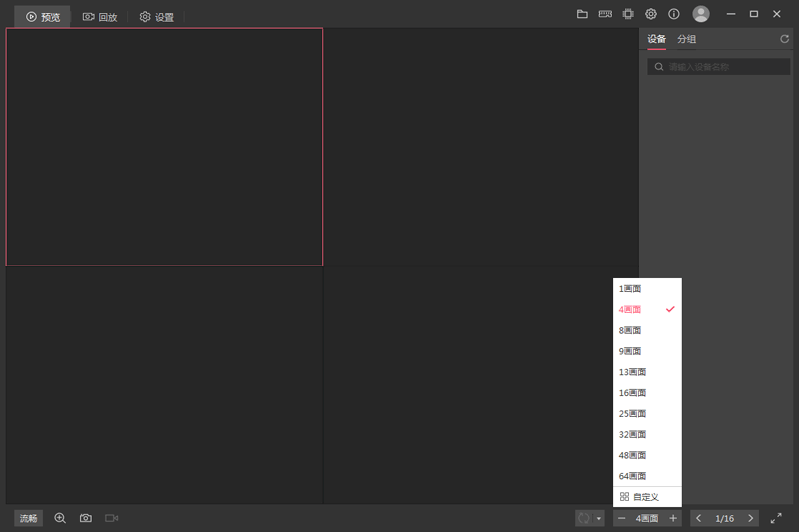Image resolution: width=799 pixels, height=532 pixels.
Task: Increase screen count with plus button
Action: [x=673, y=518]
